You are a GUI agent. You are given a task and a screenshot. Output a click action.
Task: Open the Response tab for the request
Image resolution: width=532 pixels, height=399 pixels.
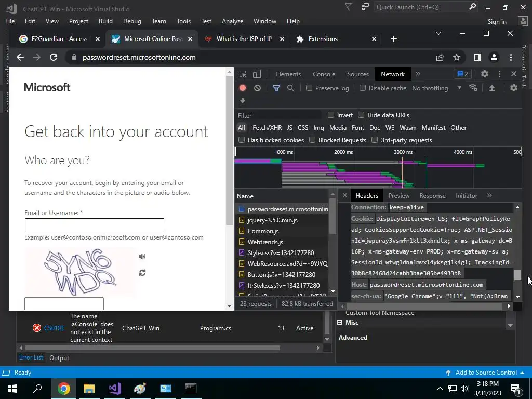[x=432, y=196]
